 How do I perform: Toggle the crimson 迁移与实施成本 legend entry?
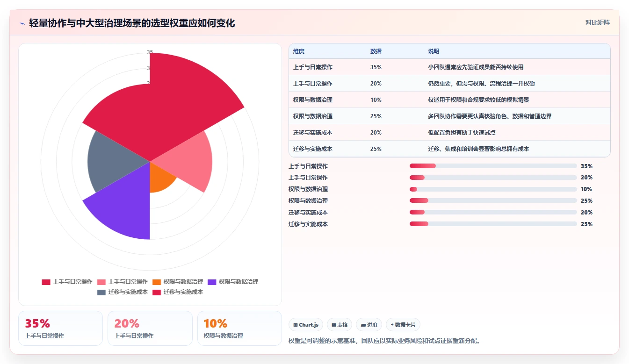(x=178, y=292)
